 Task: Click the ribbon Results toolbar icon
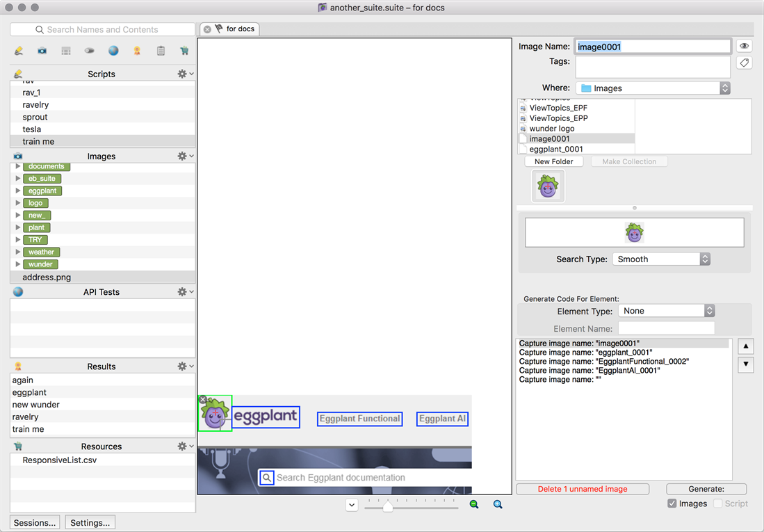coord(137,51)
